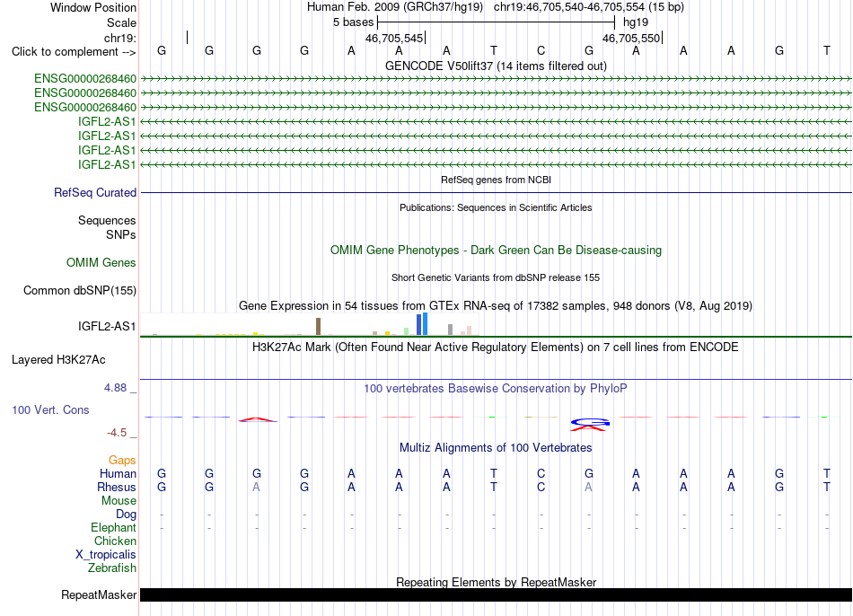Click the 4.88 PhyloP upper scale value
853x616 pixels.
click(115, 388)
